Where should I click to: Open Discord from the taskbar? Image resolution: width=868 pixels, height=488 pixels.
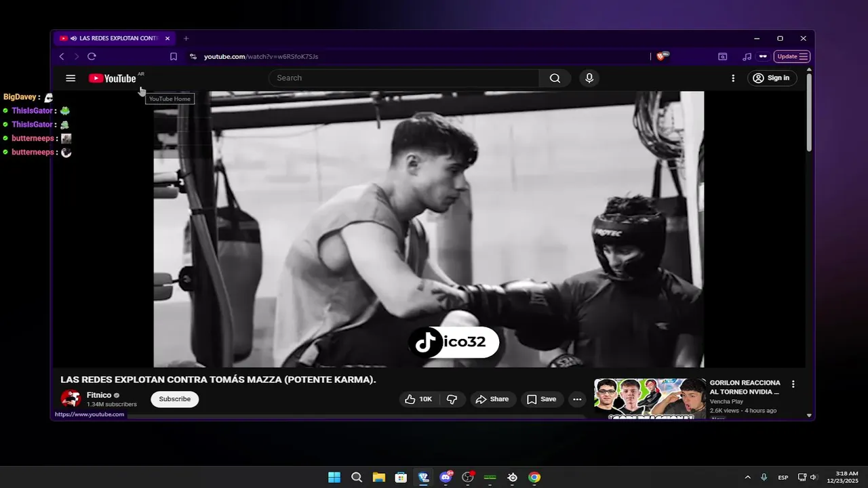(446, 477)
